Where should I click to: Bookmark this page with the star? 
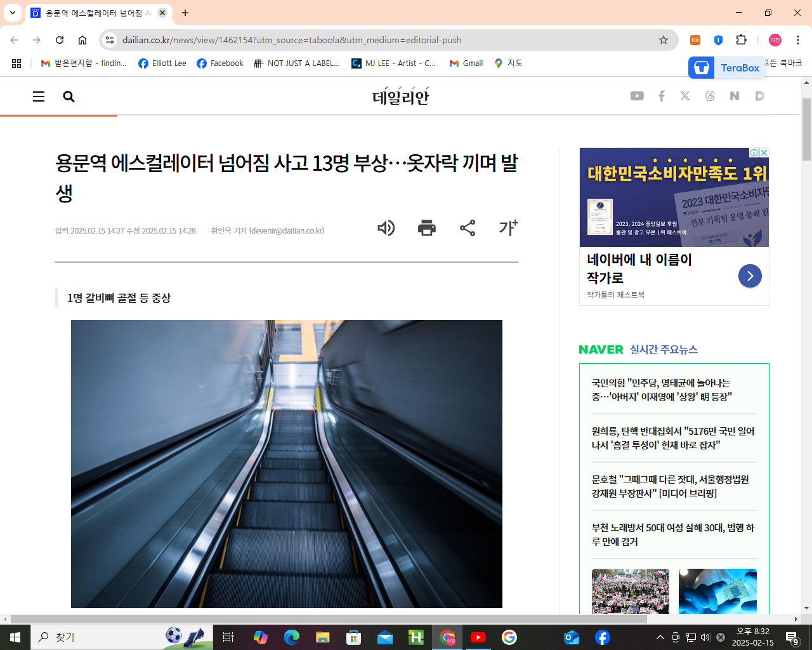(664, 40)
